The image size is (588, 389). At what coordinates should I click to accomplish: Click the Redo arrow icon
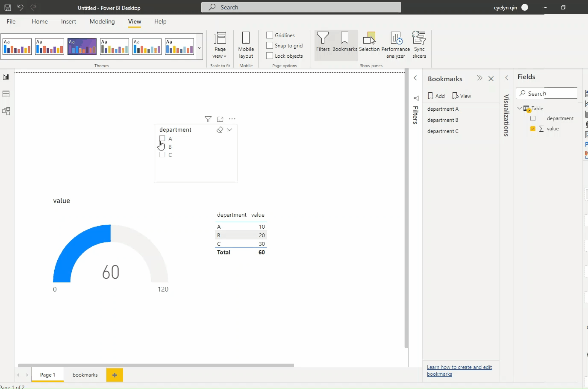(33, 7)
